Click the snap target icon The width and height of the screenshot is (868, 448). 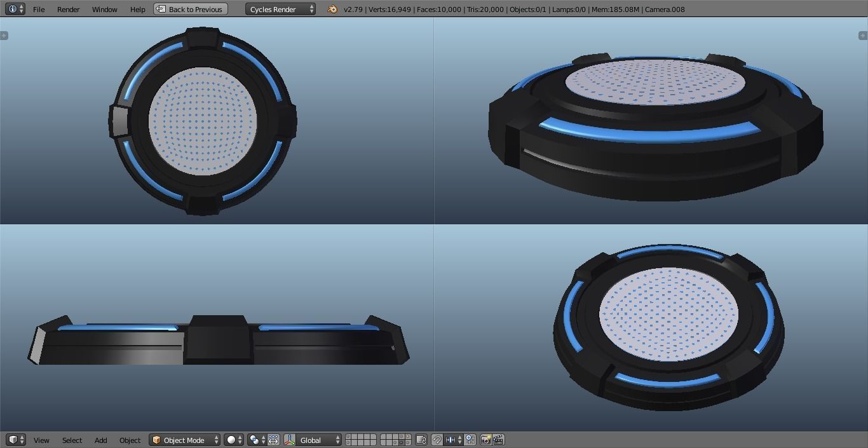point(470,440)
